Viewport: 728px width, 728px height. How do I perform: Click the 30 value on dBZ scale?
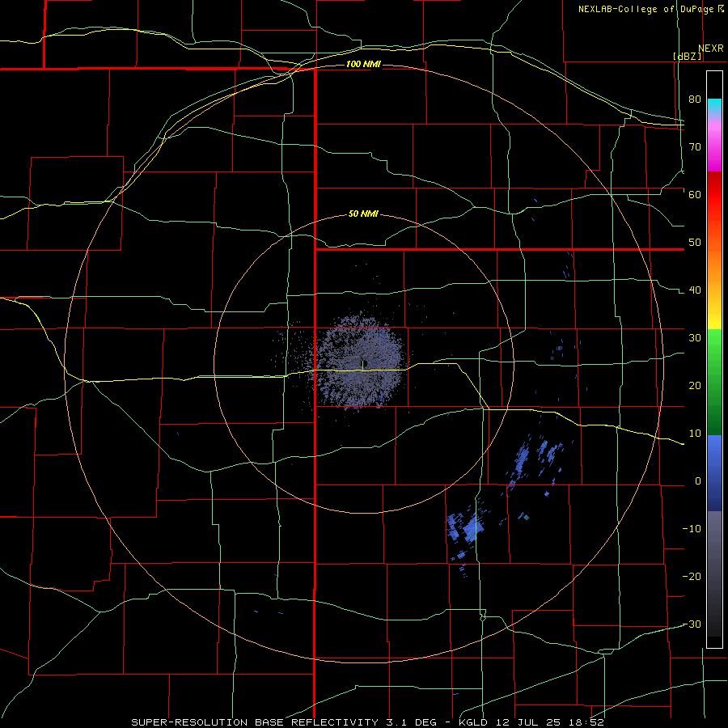coord(695,338)
